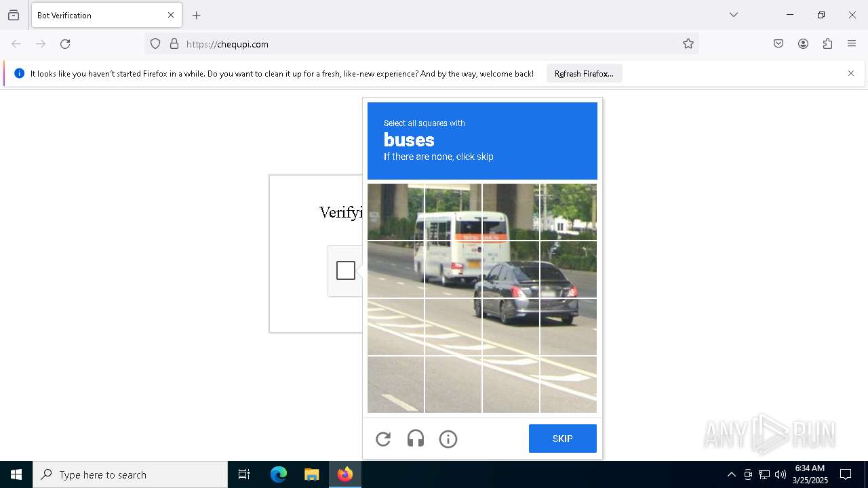Image resolution: width=868 pixels, height=488 pixels.
Task: Open Extensions puzzle icon
Action: click(827, 44)
